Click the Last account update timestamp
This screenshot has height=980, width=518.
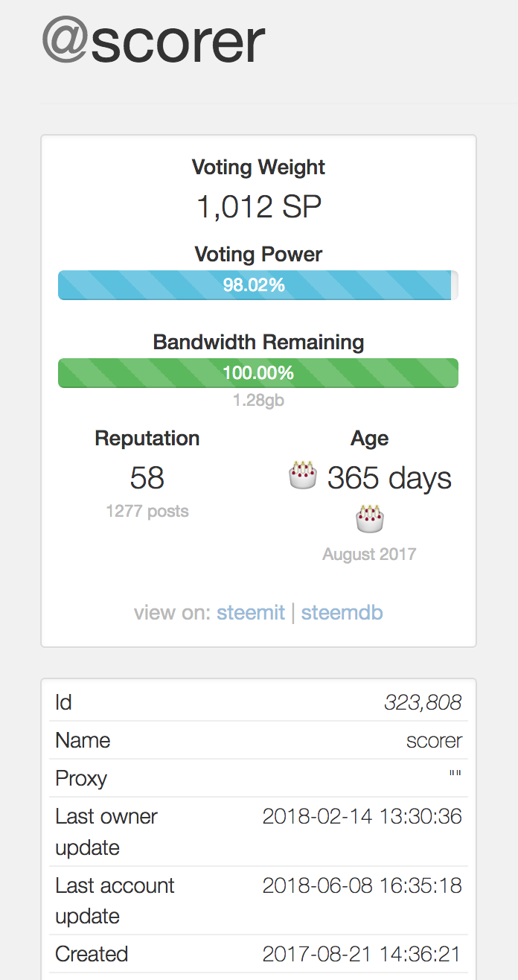362,885
